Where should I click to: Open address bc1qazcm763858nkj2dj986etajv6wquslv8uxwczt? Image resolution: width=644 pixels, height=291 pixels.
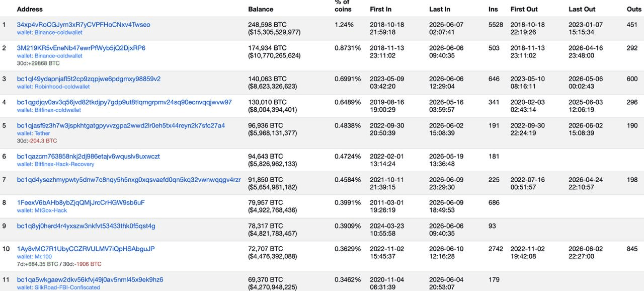[x=89, y=157]
